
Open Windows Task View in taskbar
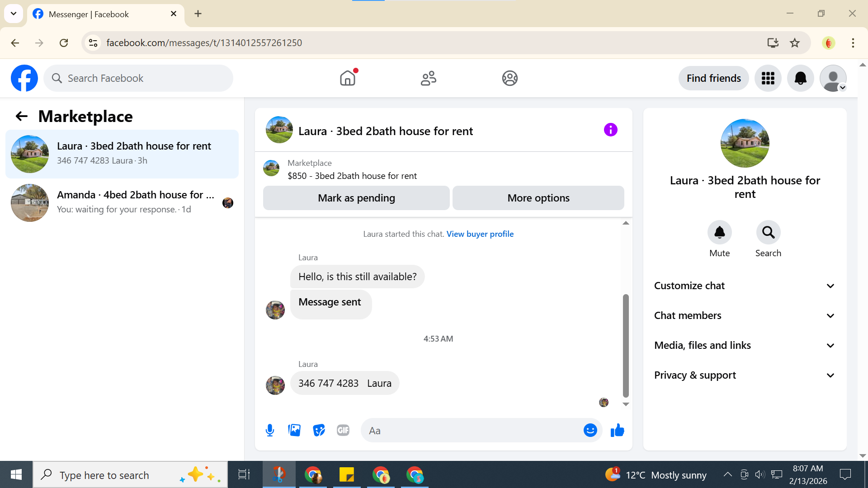point(244,474)
